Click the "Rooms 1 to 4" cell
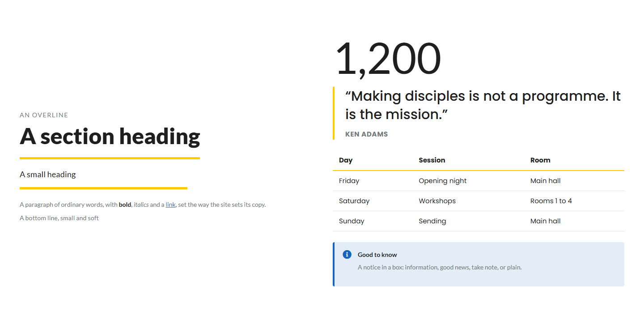The height and width of the screenshot is (333, 644). 551,201
